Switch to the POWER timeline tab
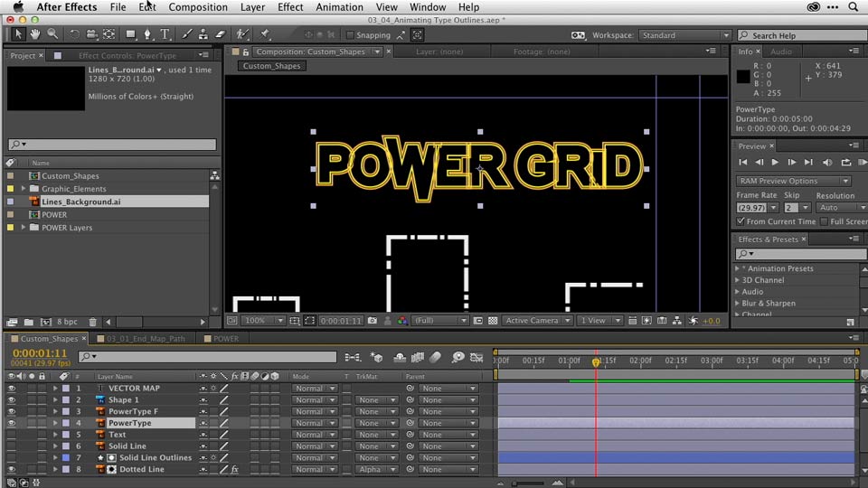This screenshot has width=868, height=488. 226,339
